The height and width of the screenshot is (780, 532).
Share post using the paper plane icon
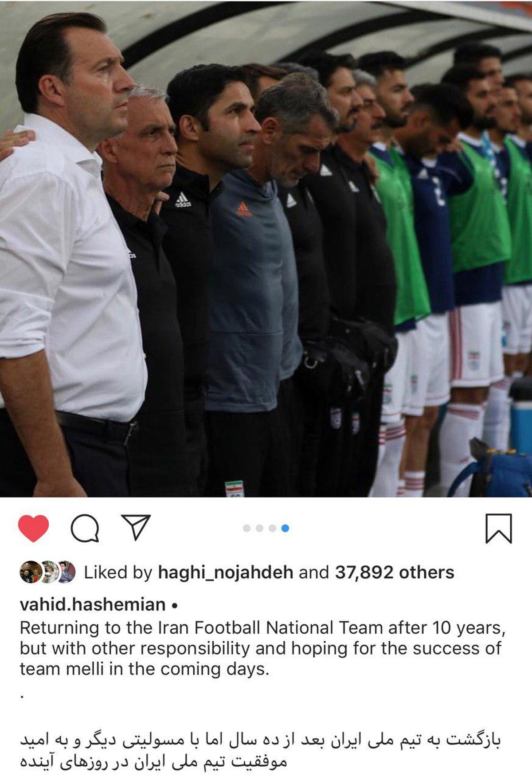coord(136,527)
